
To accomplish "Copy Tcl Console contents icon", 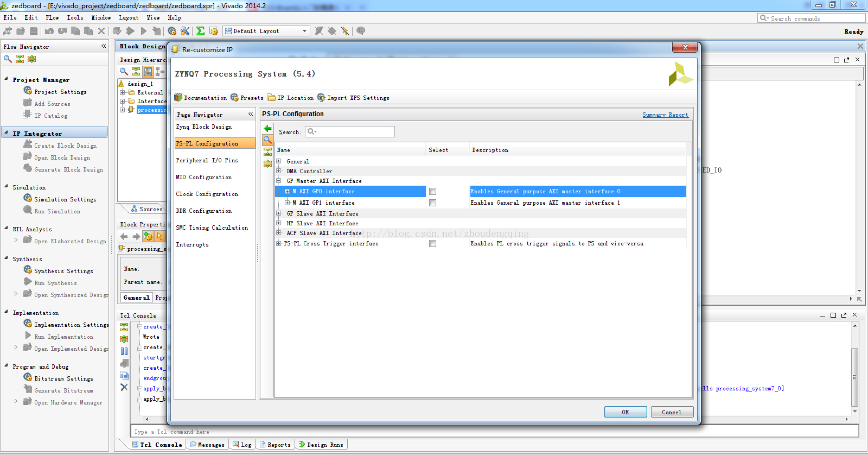I will [124, 375].
